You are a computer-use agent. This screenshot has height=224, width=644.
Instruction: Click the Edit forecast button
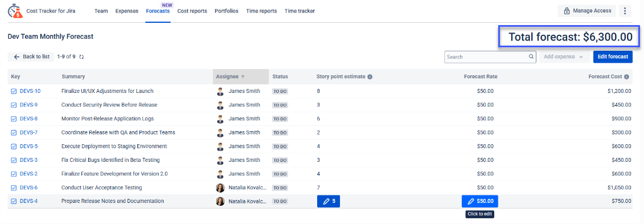[613, 57]
